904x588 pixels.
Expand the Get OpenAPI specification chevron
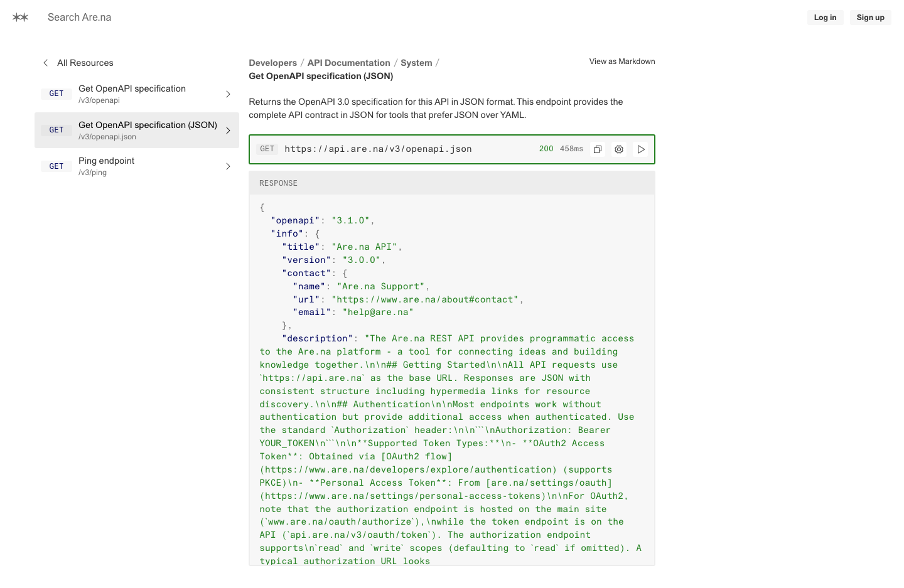228,94
